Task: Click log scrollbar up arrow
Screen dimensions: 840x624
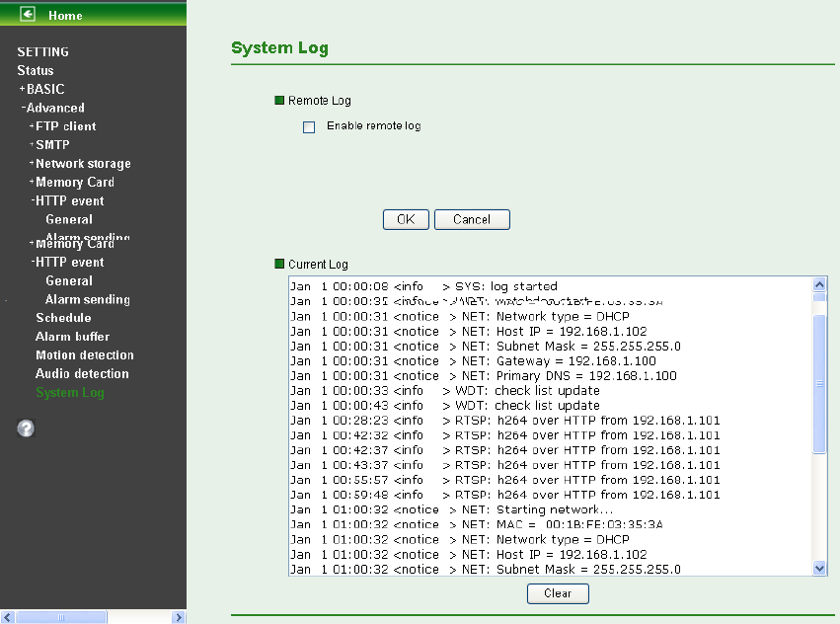Action: (819, 285)
